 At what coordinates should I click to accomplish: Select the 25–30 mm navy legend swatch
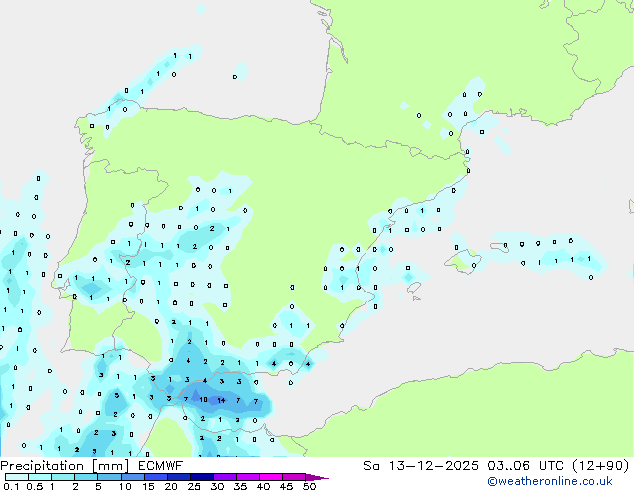pos(201,477)
